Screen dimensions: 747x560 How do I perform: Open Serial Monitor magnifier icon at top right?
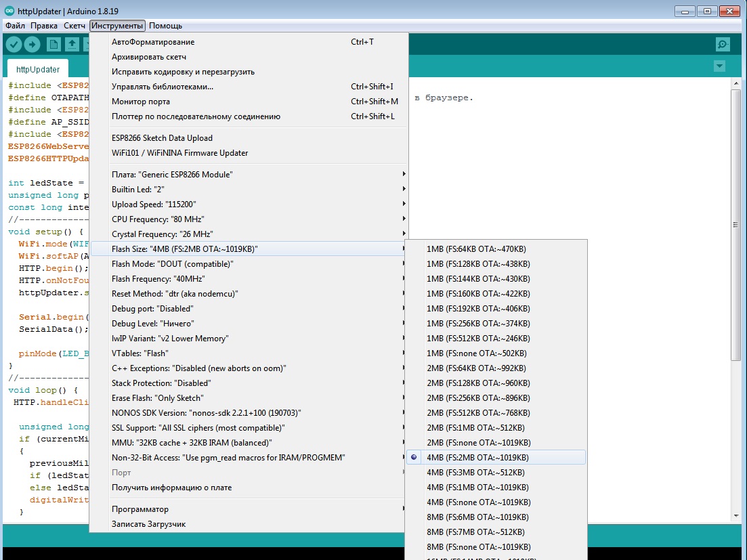pyautogui.click(x=723, y=45)
